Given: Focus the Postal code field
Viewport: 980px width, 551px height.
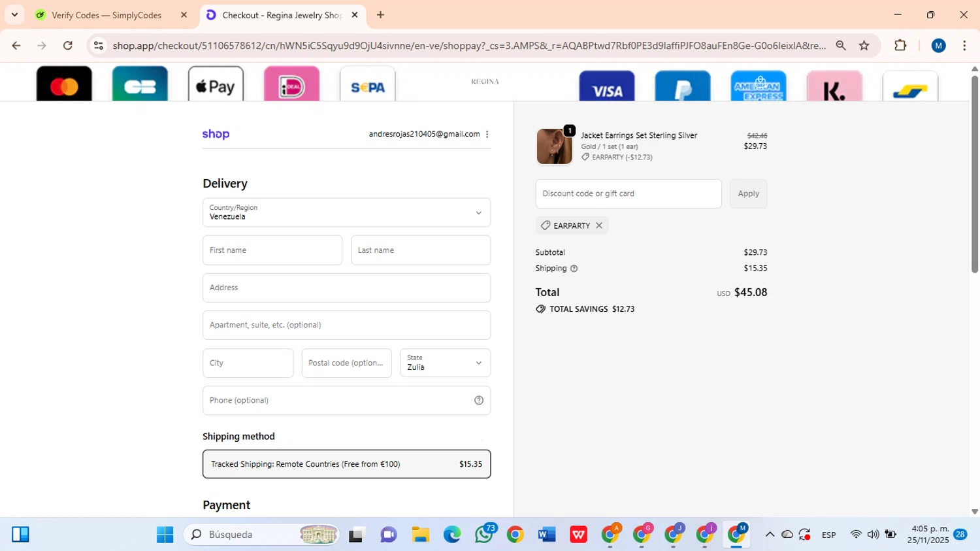Looking at the screenshot, I should click(x=346, y=363).
